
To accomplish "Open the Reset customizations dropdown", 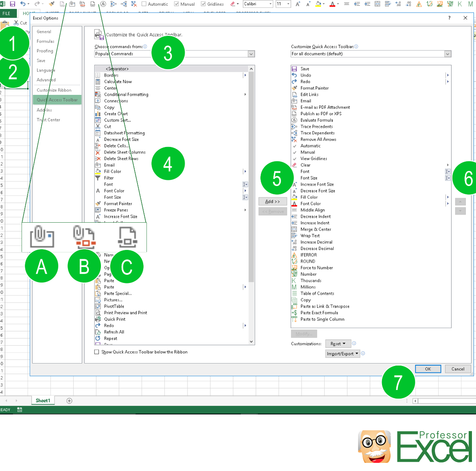I will (338, 344).
